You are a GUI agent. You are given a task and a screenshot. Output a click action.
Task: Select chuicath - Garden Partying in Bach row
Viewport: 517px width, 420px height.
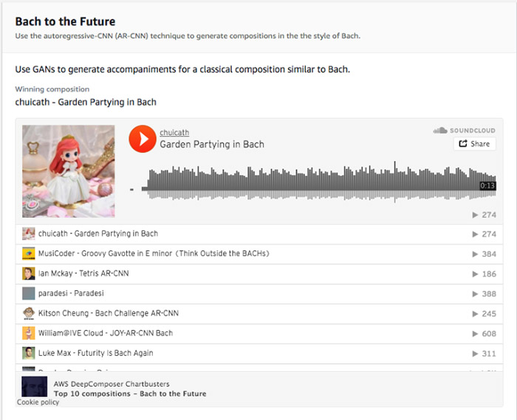(x=259, y=234)
